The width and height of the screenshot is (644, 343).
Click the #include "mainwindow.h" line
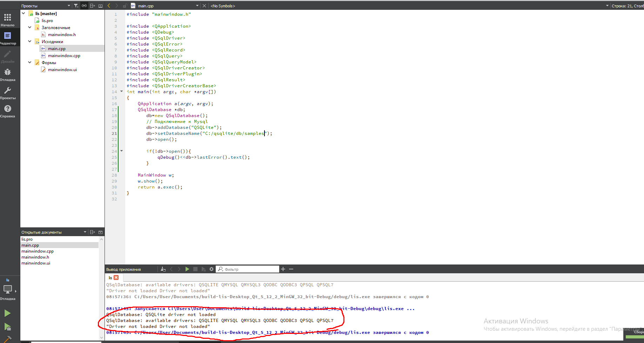(x=159, y=14)
